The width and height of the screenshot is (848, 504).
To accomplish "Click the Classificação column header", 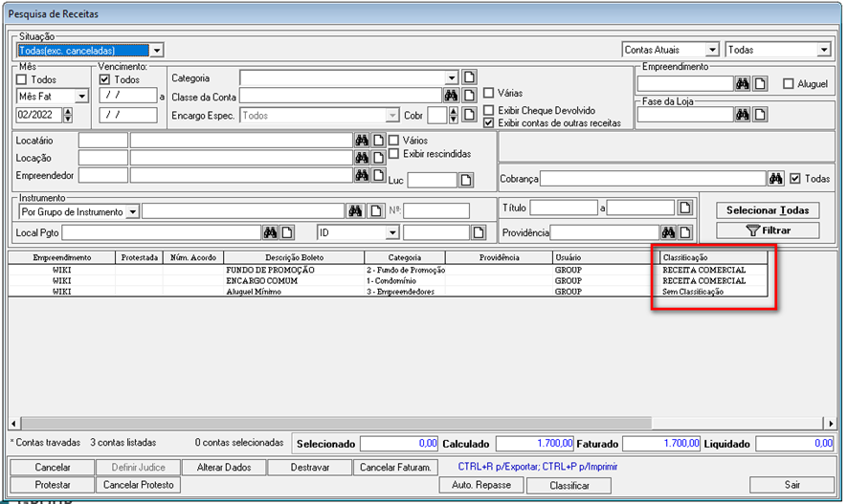I will [x=713, y=257].
